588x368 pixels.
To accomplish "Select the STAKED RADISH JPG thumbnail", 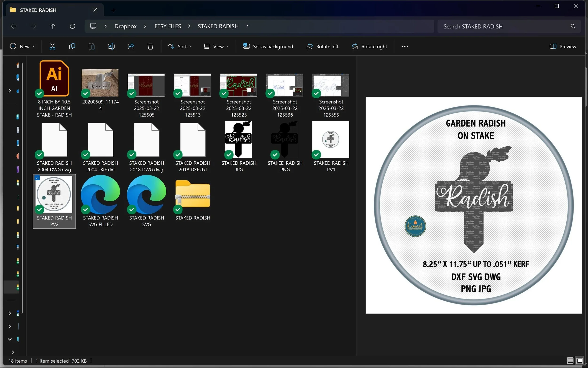I will [238, 139].
